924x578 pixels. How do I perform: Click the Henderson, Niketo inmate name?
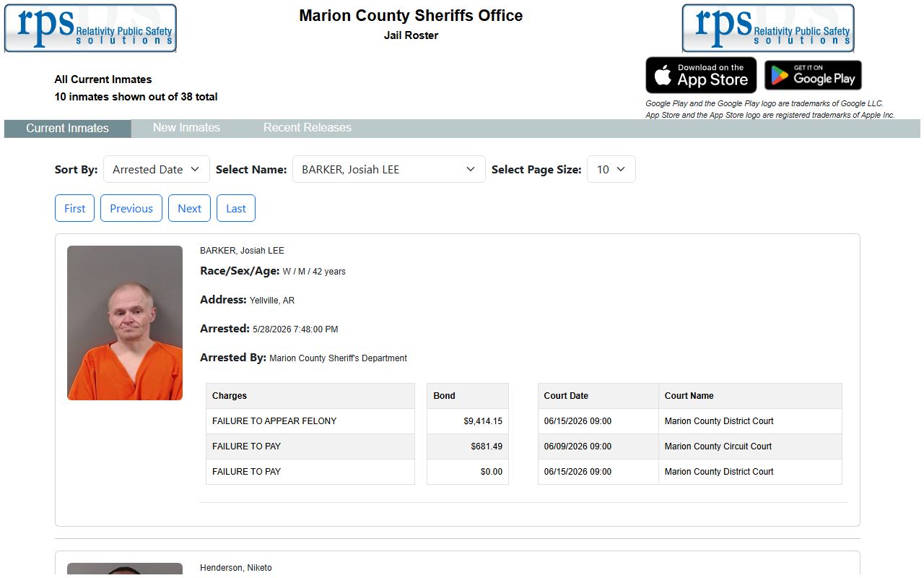point(236,568)
